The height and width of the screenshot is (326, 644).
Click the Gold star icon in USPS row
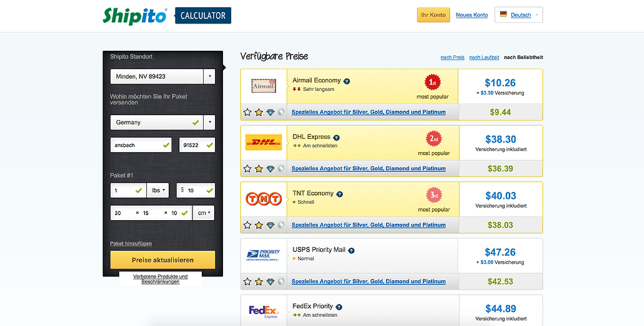point(259,282)
